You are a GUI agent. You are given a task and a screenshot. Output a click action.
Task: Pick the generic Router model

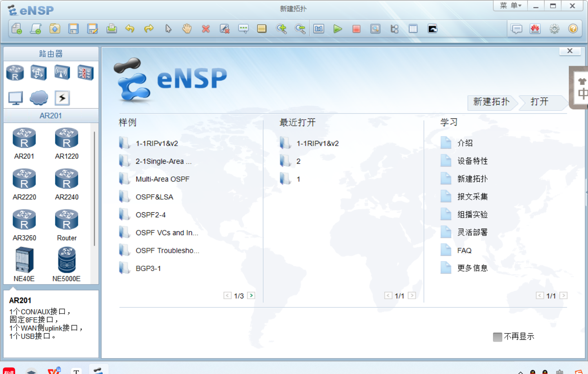click(67, 225)
